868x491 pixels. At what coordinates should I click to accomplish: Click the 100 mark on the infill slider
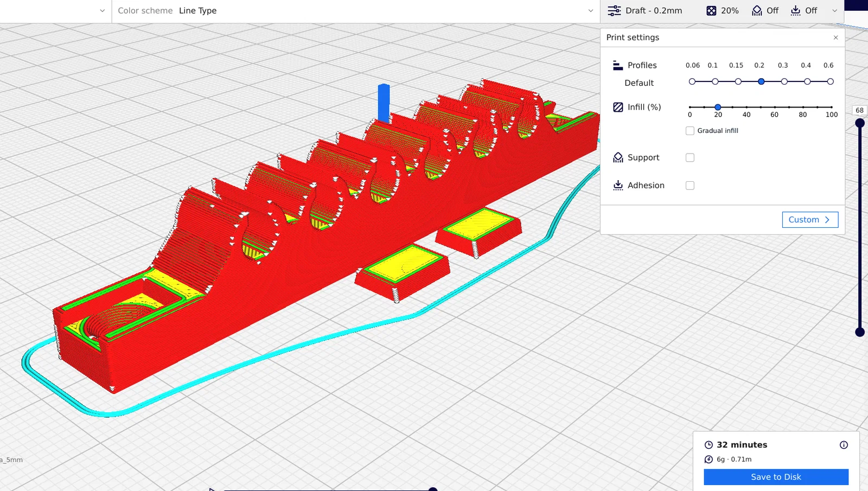point(831,107)
